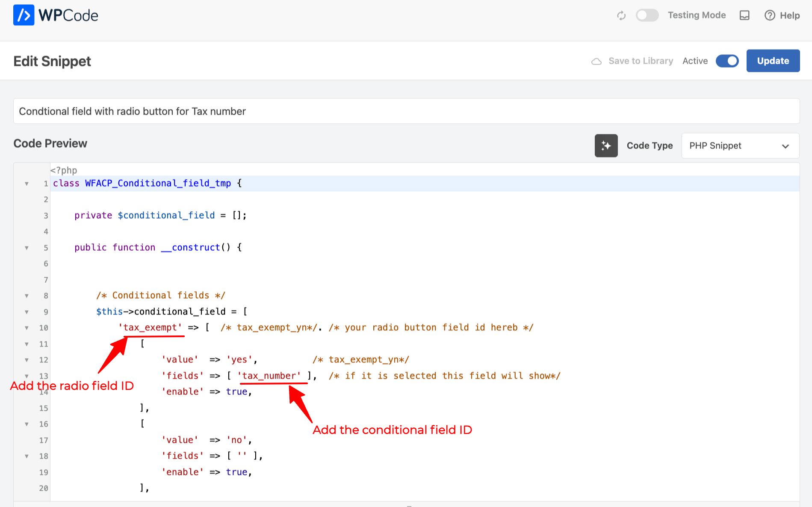Collapse the __construct function on line 5
The height and width of the screenshot is (507, 812).
tap(27, 248)
